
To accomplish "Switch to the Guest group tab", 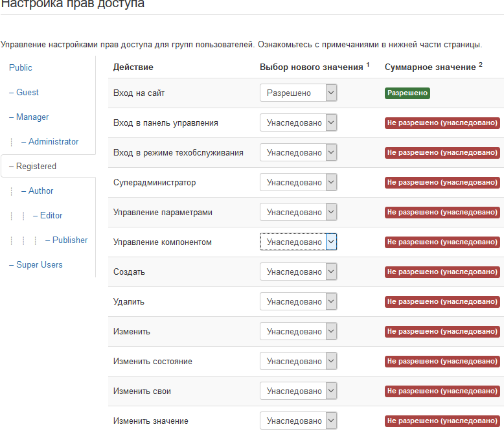I will tap(27, 93).
